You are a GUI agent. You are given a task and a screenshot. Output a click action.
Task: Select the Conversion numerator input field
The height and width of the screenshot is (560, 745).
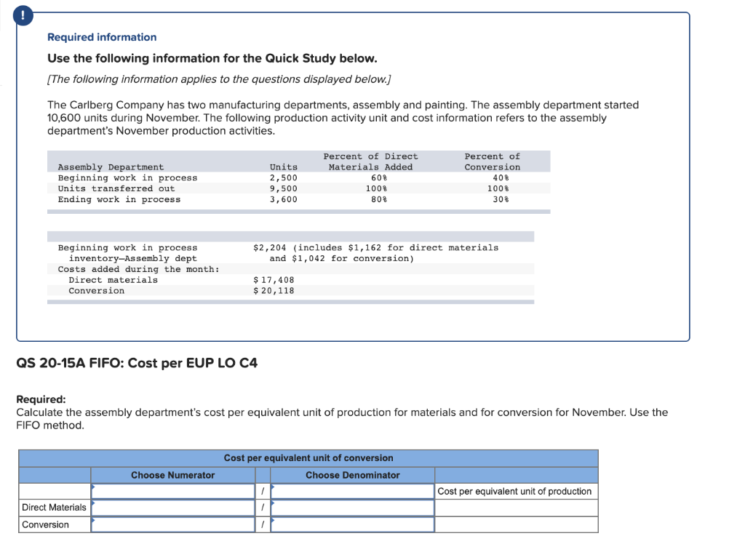point(172,523)
